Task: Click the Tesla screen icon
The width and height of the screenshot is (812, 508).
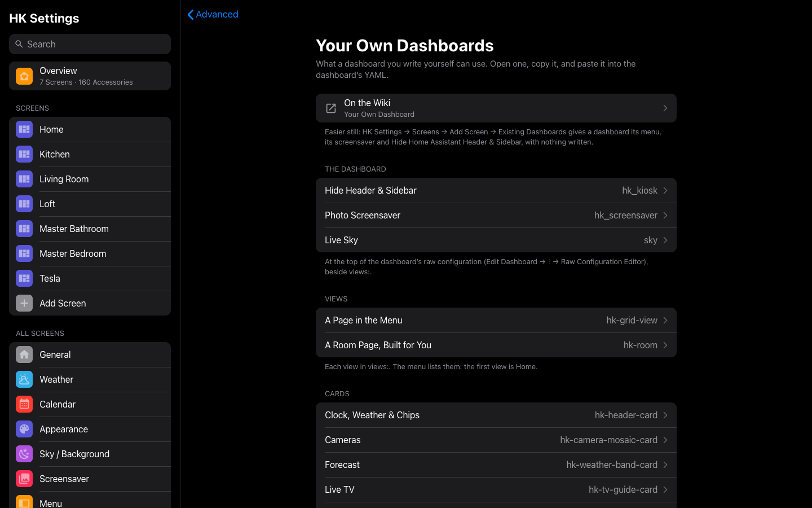Action: [x=24, y=278]
